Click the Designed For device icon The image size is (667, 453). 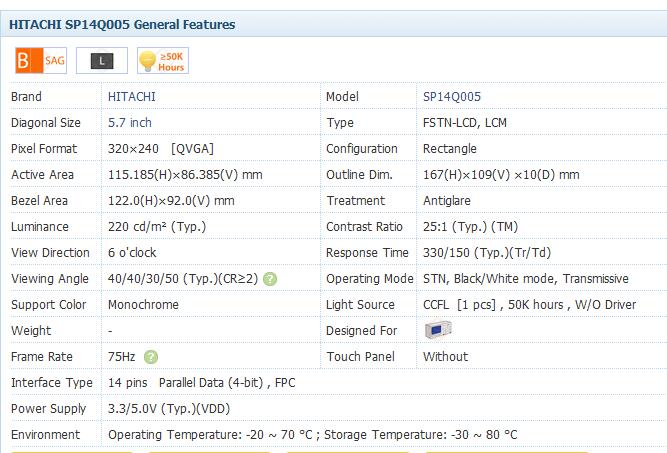pyautogui.click(x=438, y=330)
